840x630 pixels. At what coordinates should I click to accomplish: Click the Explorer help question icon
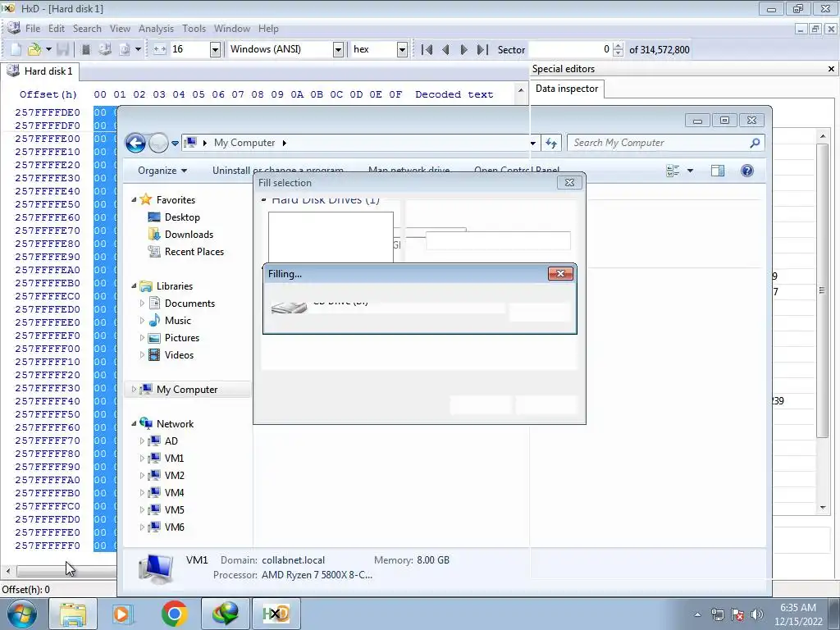[747, 171]
